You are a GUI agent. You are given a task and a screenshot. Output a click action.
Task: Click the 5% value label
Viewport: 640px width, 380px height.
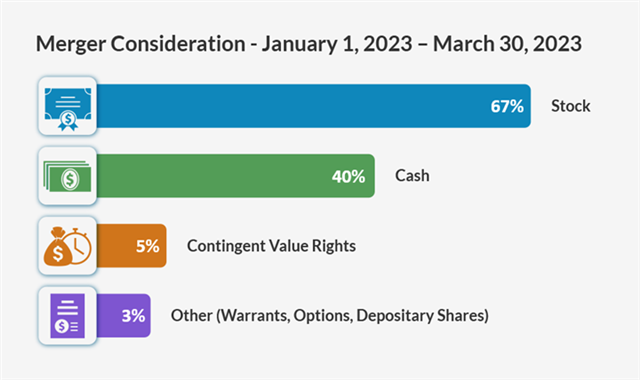tap(147, 246)
